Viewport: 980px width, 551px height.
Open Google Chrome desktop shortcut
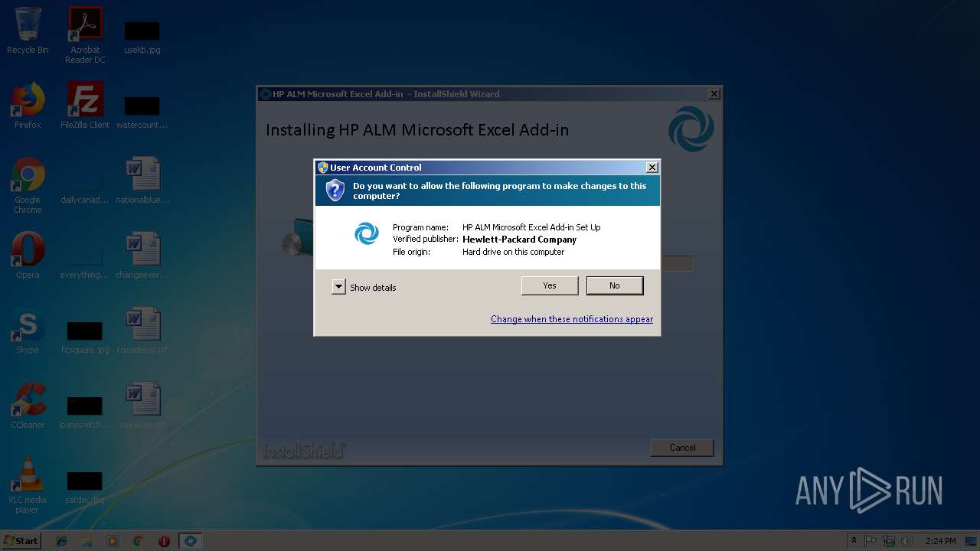tap(28, 185)
